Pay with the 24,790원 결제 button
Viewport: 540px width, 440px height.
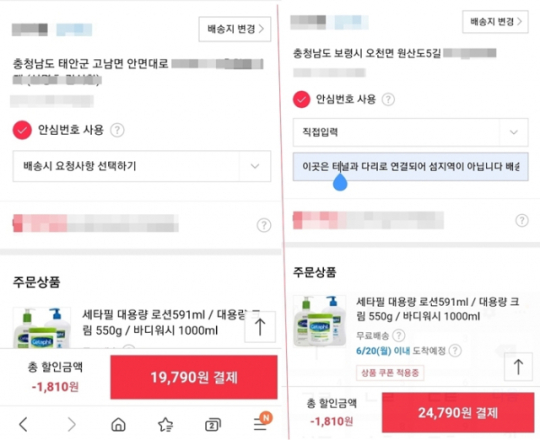(458, 412)
